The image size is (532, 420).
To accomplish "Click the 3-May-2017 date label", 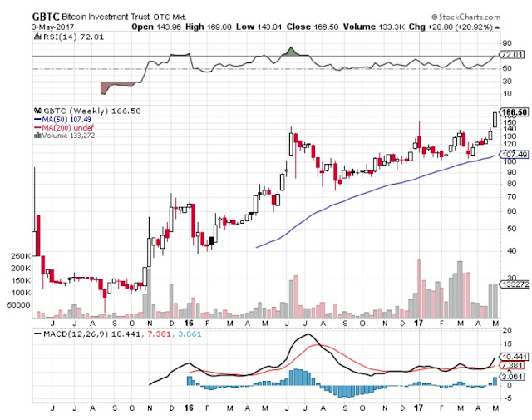I will (53, 27).
